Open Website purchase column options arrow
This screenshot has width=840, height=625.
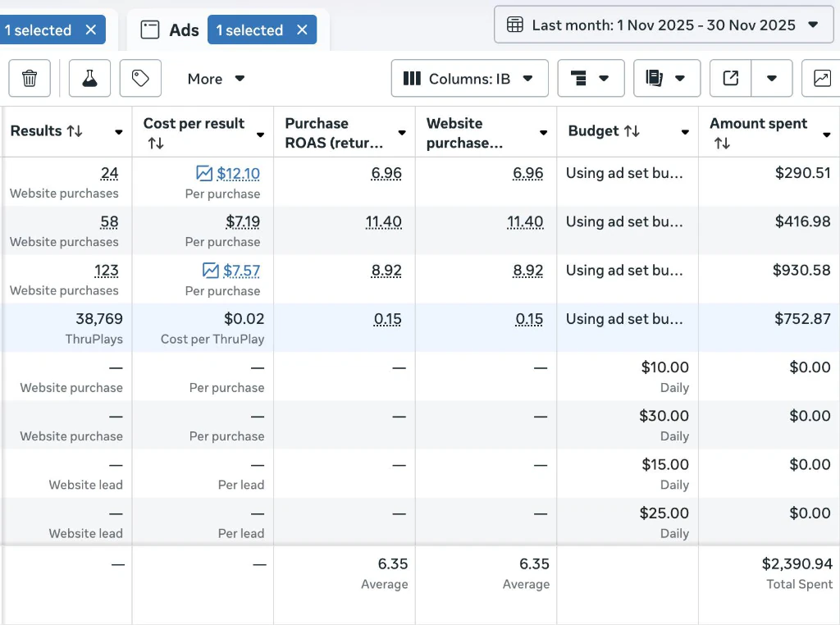(x=543, y=133)
